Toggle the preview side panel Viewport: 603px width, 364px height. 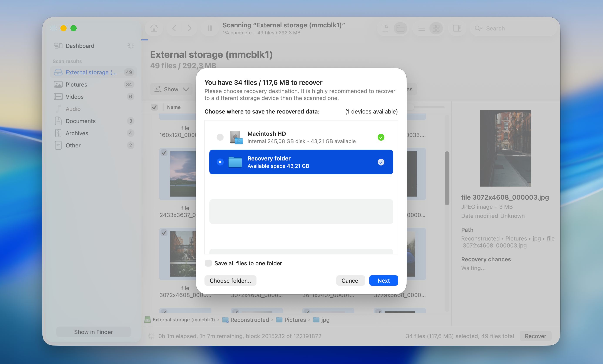tap(457, 28)
